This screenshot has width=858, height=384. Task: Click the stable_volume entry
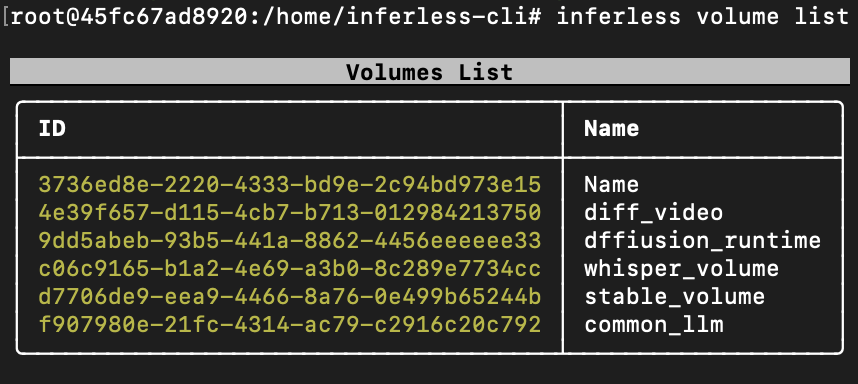[x=674, y=297]
